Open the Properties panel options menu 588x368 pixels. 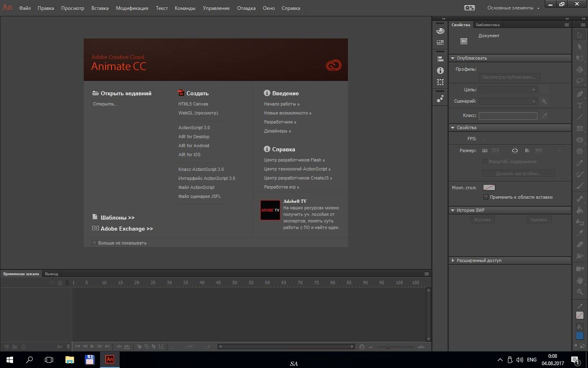[566, 25]
